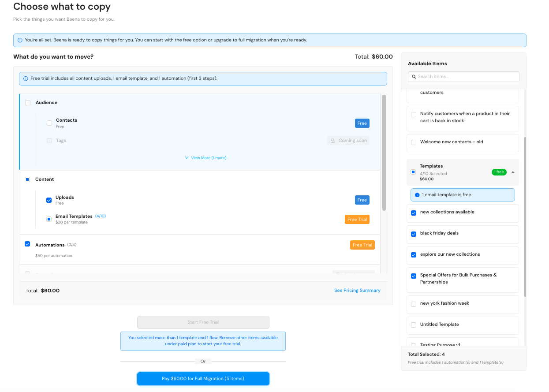Screen dimensions: 549x392
Task: Select the "new york fashion week" template
Action: (x=414, y=304)
